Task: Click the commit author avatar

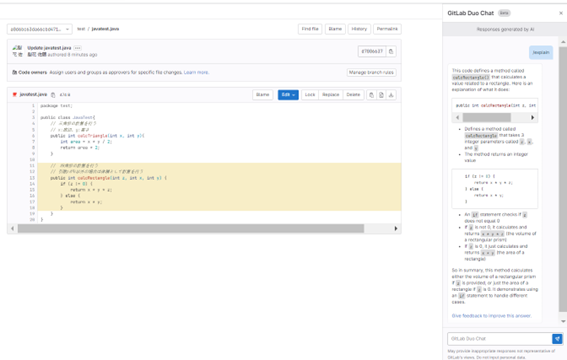Action: (x=17, y=51)
